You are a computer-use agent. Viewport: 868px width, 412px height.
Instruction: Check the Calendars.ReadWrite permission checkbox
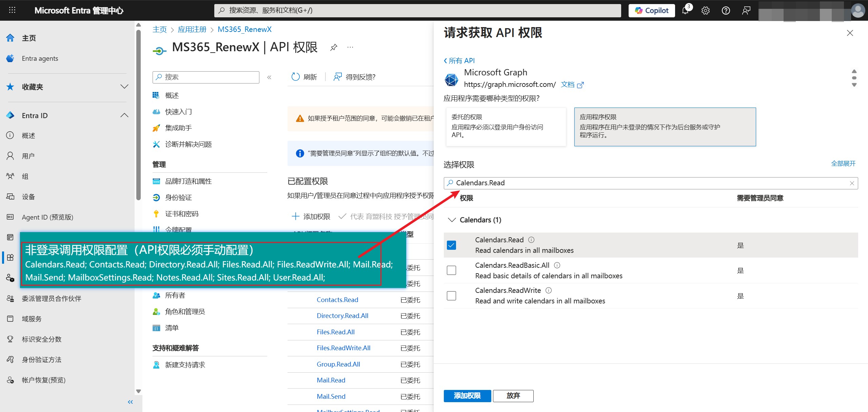[451, 296]
